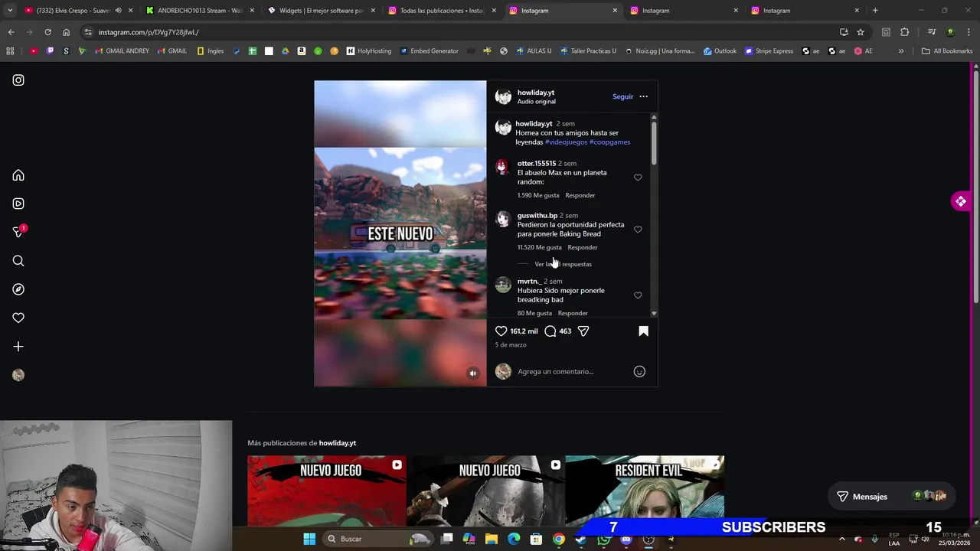The width and height of the screenshot is (980, 551).
Task: Open the knight NUEVO JUEGO thumbnail
Action: click(485, 491)
